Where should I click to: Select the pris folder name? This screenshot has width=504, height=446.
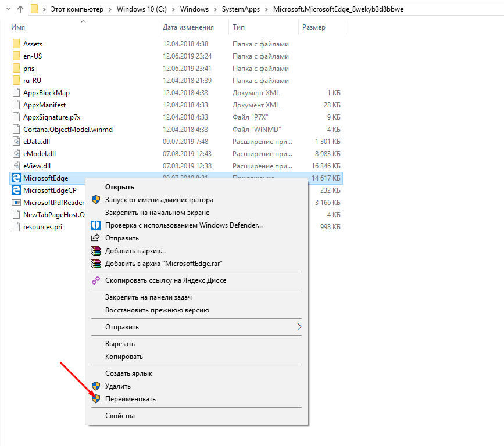[28, 69]
